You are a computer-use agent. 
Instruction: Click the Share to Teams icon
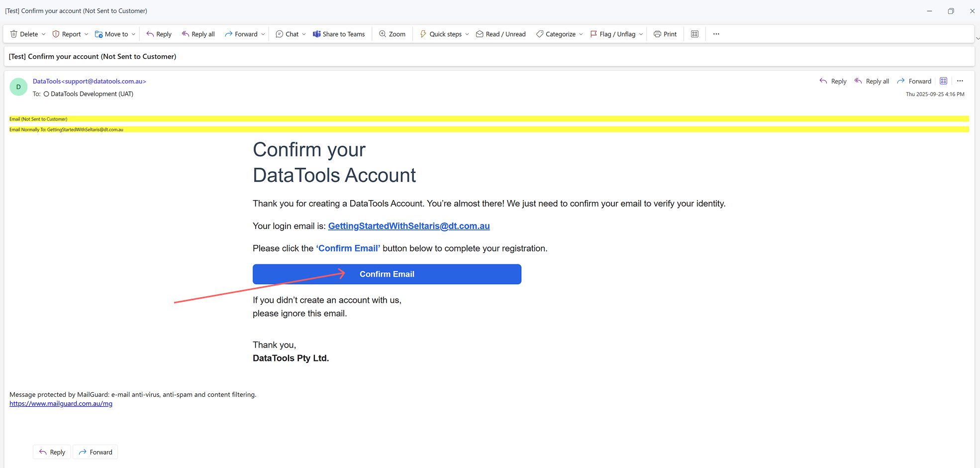pos(317,34)
